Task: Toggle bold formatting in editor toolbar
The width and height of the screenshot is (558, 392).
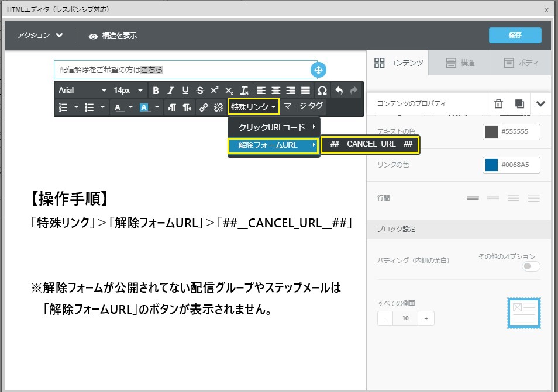Action: point(156,91)
